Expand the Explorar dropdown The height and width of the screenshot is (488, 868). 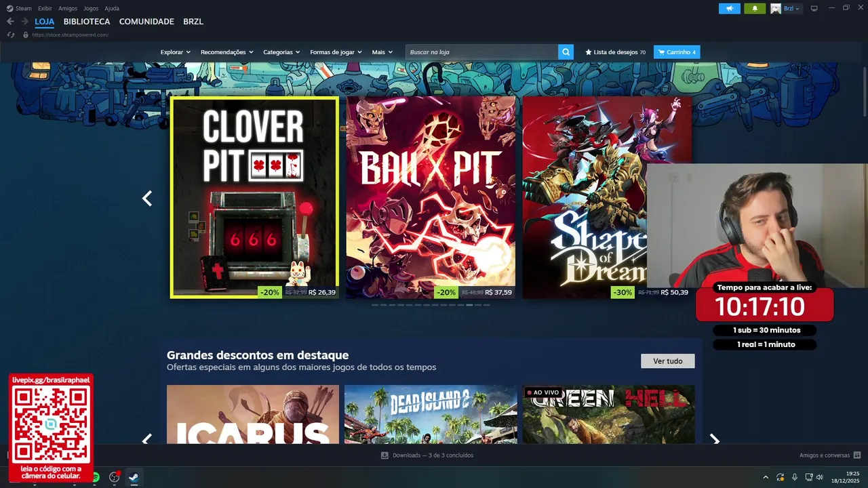pyautogui.click(x=176, y=52)
